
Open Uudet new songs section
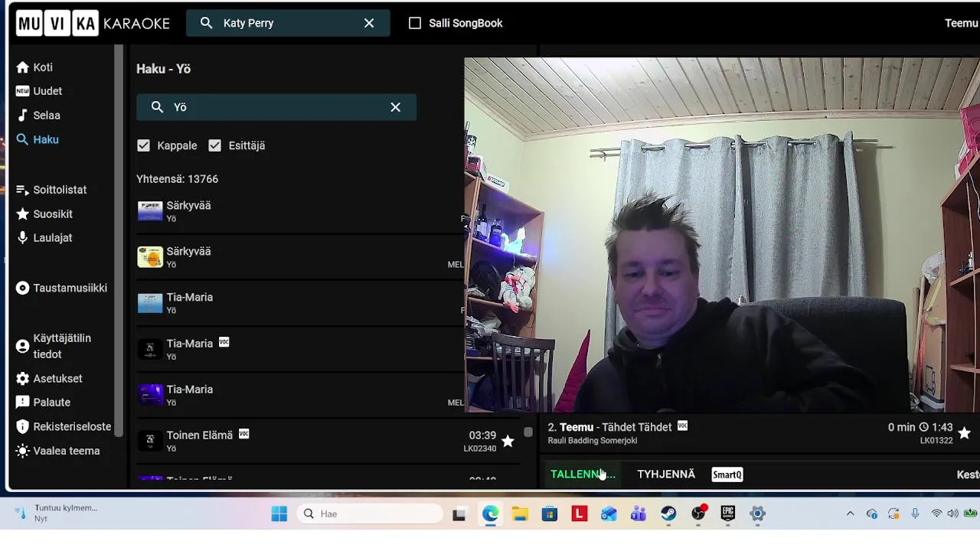click(x=39, y=91)
